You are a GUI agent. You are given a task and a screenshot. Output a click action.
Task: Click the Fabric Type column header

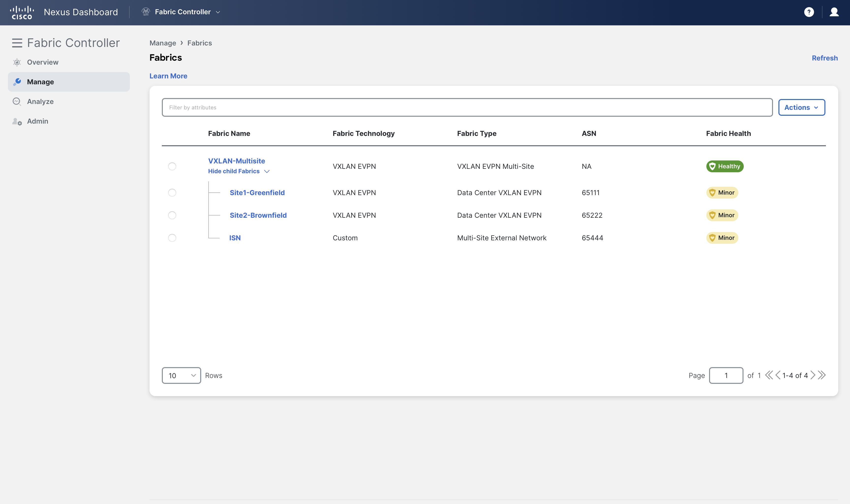coord(477,133)
